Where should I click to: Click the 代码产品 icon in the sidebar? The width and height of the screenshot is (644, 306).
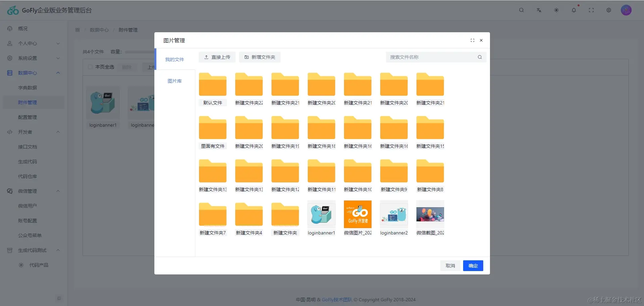[21, 265]
